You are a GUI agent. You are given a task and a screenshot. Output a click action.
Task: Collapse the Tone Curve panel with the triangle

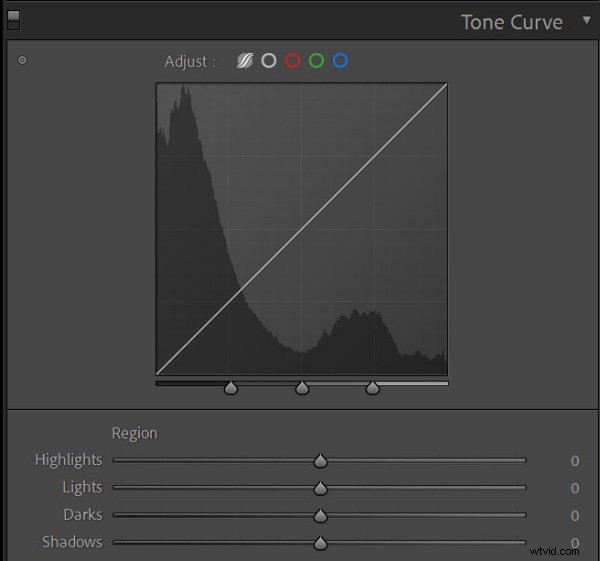click(586, 20)
